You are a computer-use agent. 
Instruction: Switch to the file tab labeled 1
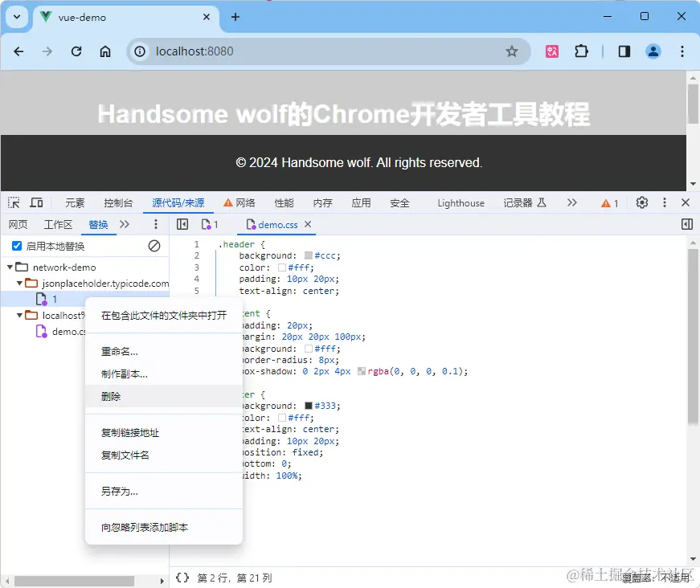pyautogui.click(x=210, y=224)
